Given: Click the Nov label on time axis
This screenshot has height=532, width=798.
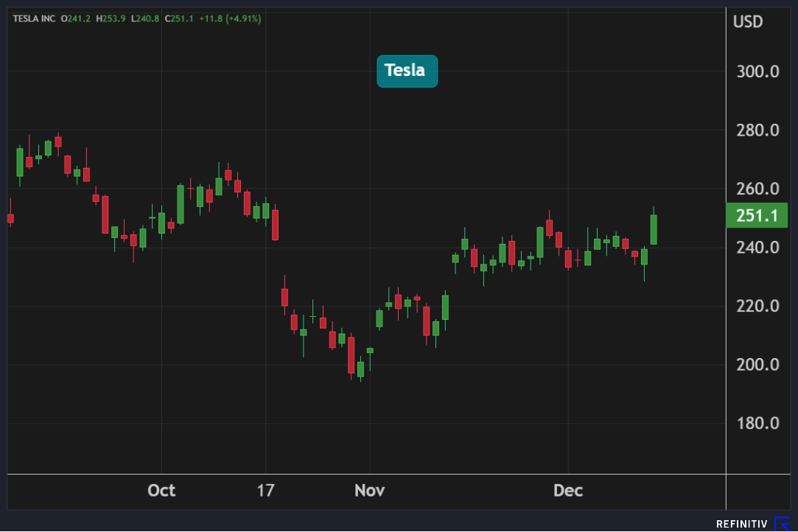Looking at the screenshot, I should 370,491.
